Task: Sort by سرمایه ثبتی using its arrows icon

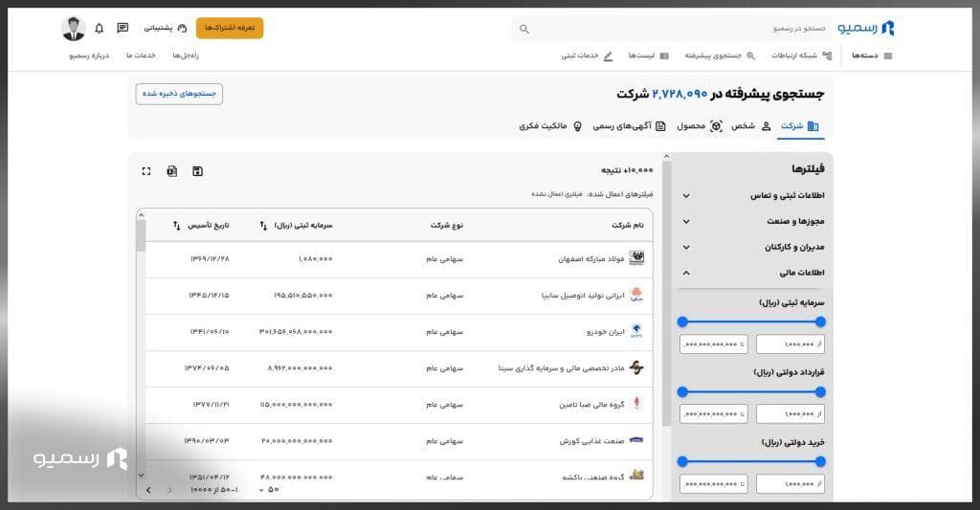Action: [x=263, y=225]
